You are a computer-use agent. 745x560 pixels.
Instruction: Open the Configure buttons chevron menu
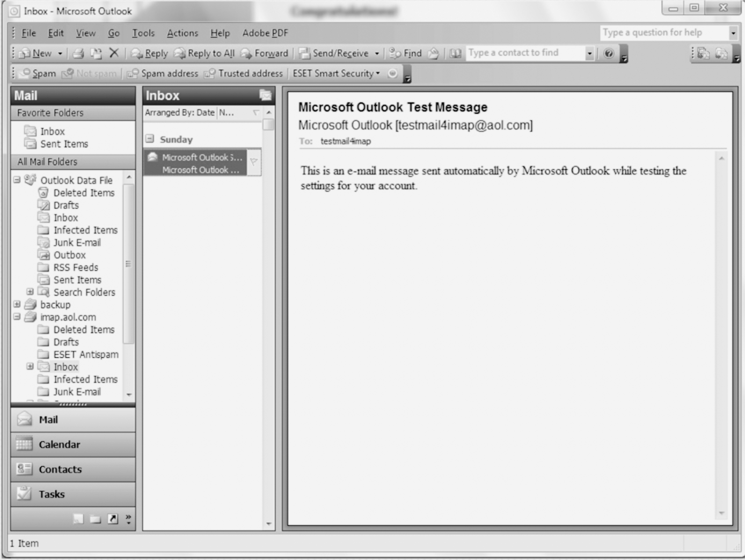click(128, 519)
